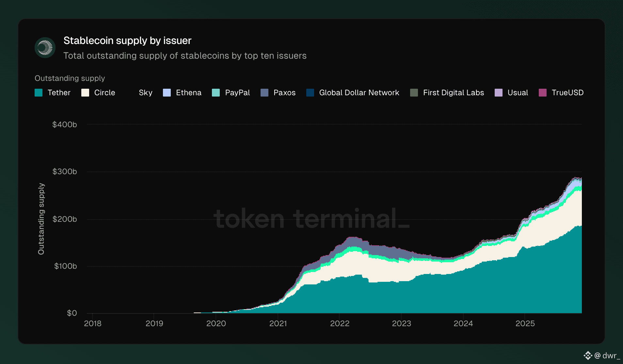623x364 pixels.
Task: Click the Token Terminal circular logo icon
Action: tap(45, 48)
